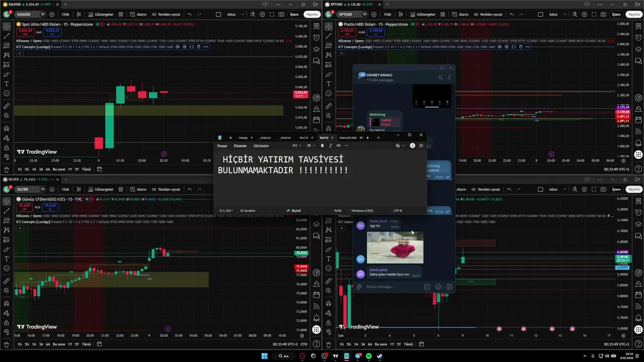
Task: Delete the ICT Concepts indicator in XAUUSD chart
Action: click(199, 47)
